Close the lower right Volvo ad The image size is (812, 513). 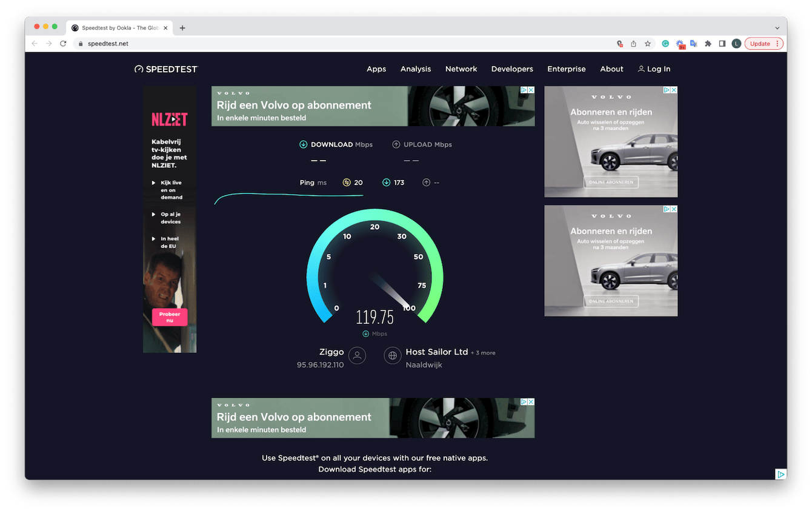coord(674,209)
